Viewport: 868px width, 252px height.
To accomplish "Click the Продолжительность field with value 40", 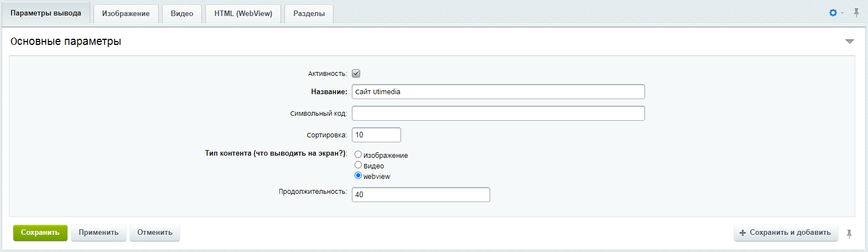I will tap(421, 195).
